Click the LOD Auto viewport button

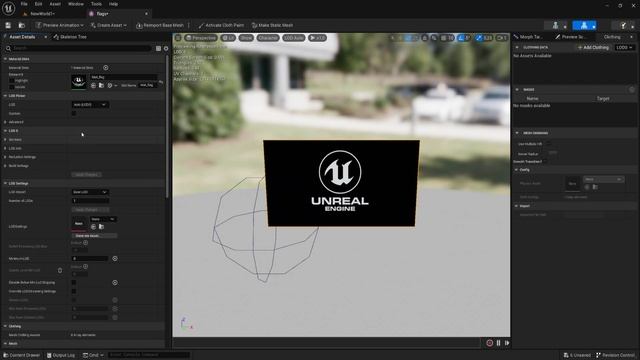point(293,38)
